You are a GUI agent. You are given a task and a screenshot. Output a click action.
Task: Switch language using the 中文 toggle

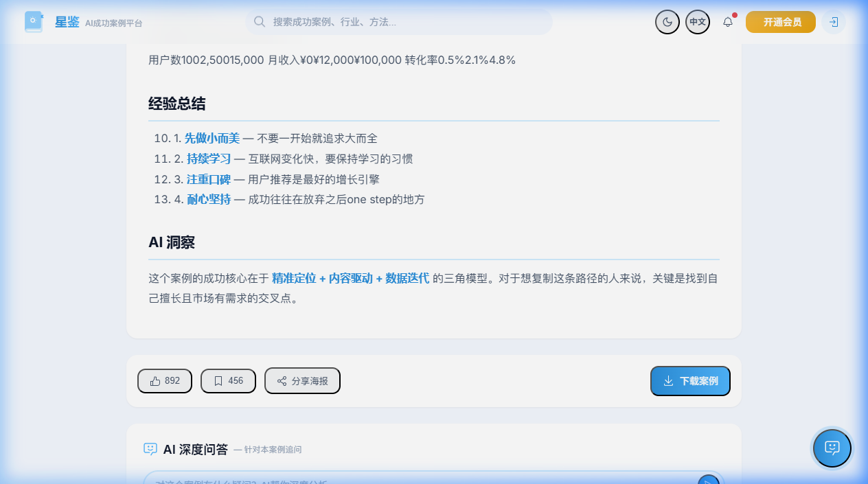[697, 21]
